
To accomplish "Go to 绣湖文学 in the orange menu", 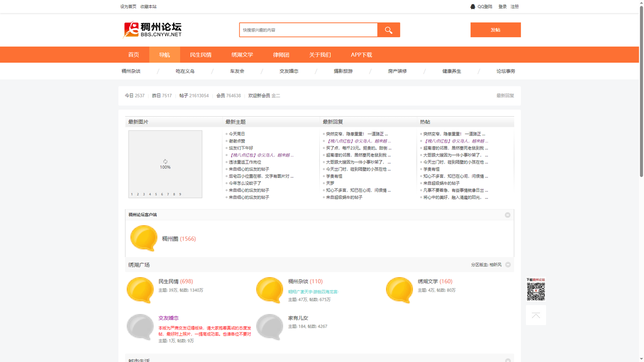I will pyautogui.click(x=242, y=55).
